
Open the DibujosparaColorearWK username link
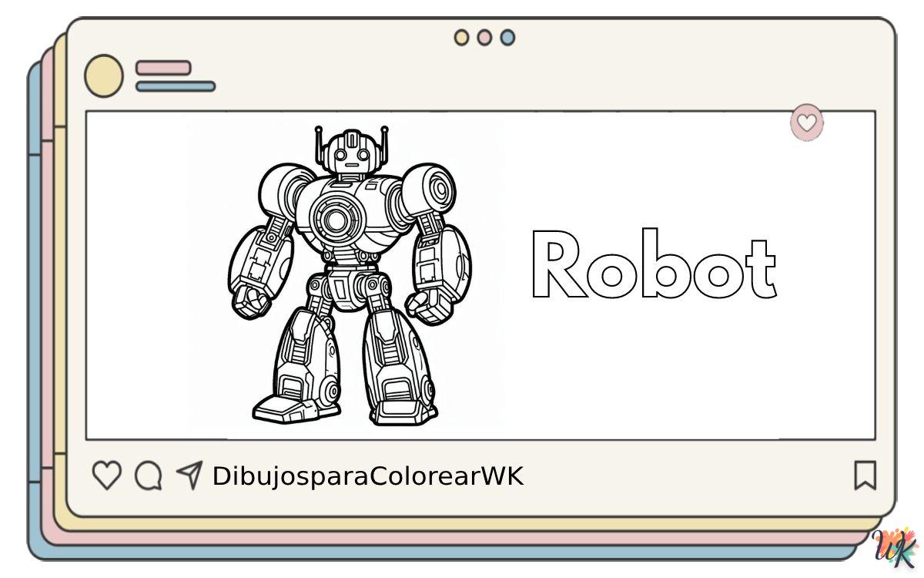tap(367, 476)
